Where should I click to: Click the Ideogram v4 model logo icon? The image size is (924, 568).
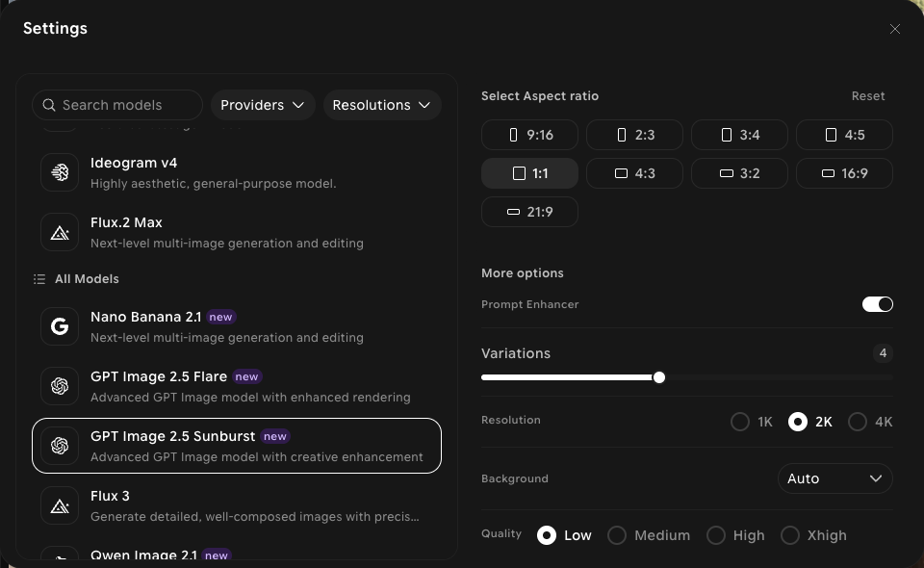pyautogui.click(x=60, y=172)
